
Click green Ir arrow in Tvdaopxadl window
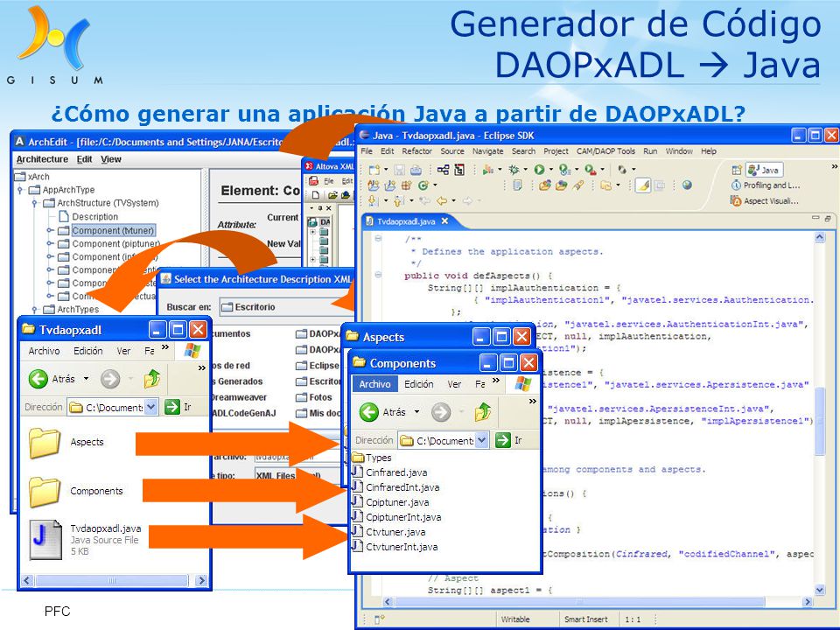172,407
